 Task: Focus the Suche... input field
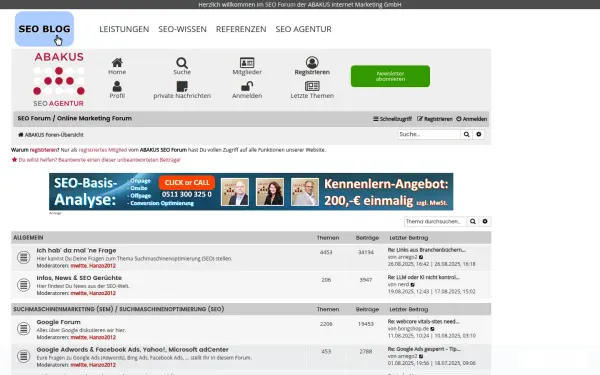click(x=429, y=134)
